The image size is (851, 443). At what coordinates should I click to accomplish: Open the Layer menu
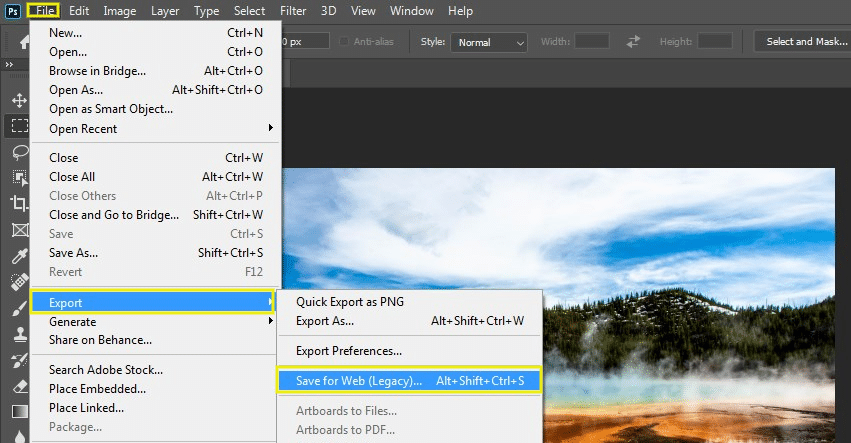[164, 11]
